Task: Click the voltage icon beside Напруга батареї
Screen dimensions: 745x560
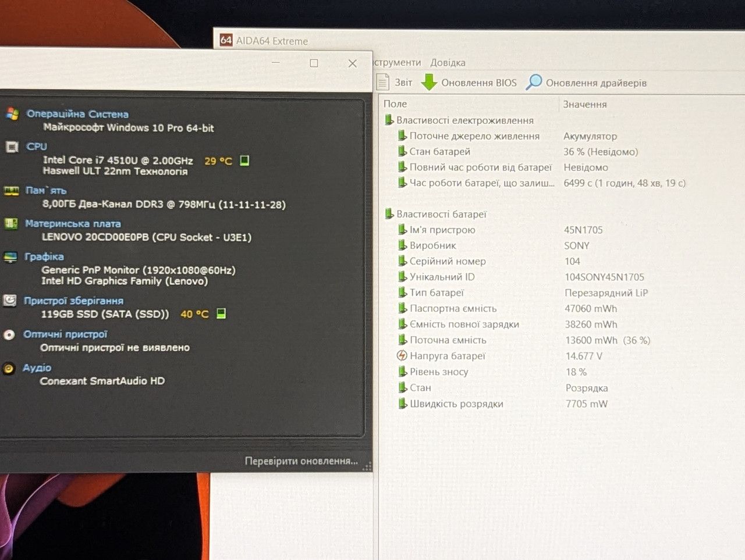Action: coord(402,355)
